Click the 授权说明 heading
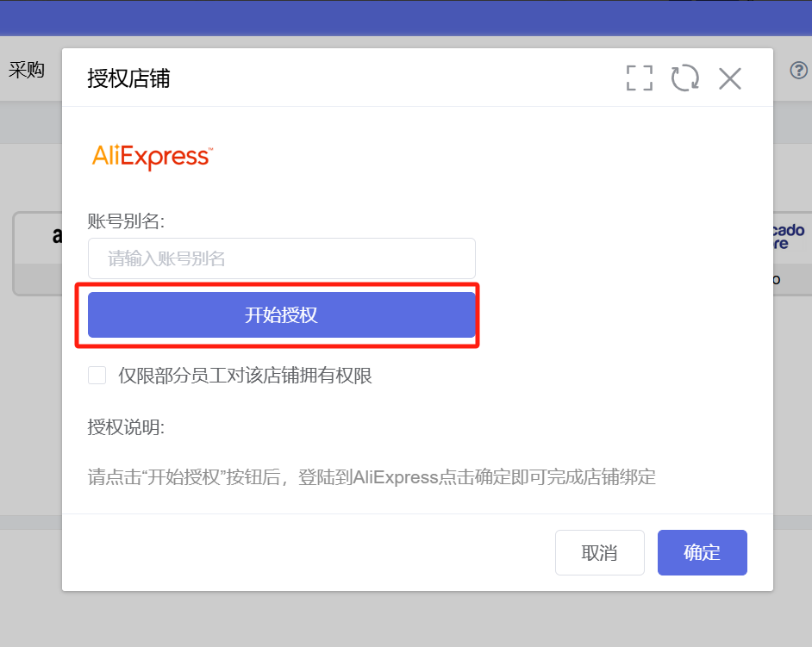The width and height of the screenshot is (812, 647). coord(126,427)
